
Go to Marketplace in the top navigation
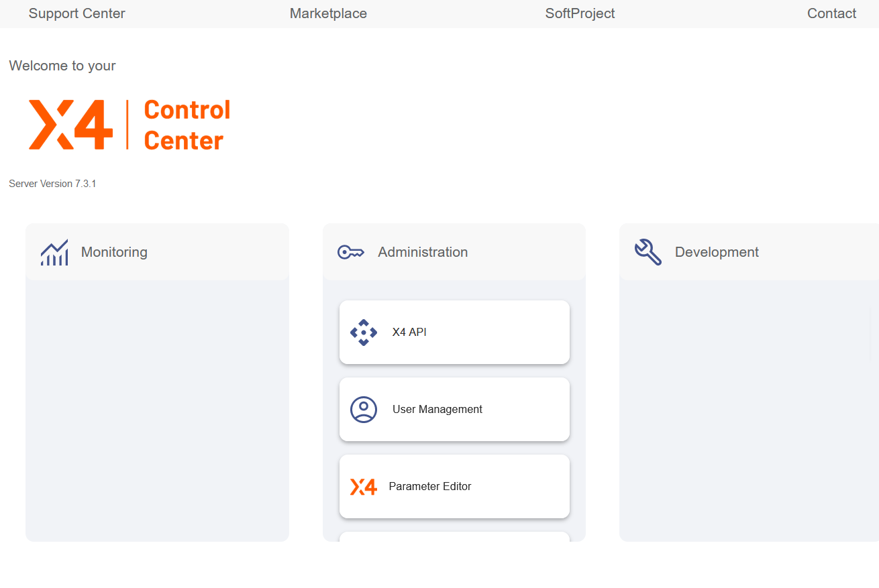pos(328,13)
